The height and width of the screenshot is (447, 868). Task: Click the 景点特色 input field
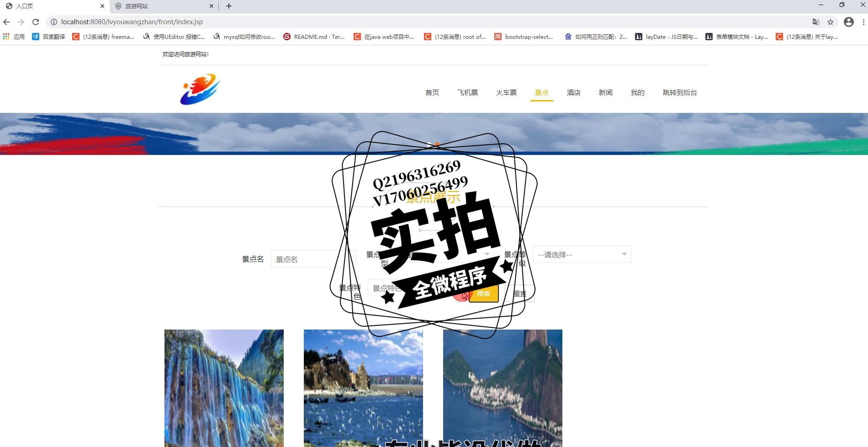tap(410, 288)
